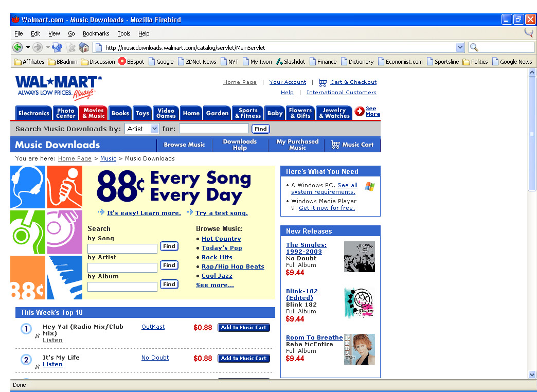Open the Sportsline bookmark
This screenshot has height=392, width=537.
[x=443, y=62]
